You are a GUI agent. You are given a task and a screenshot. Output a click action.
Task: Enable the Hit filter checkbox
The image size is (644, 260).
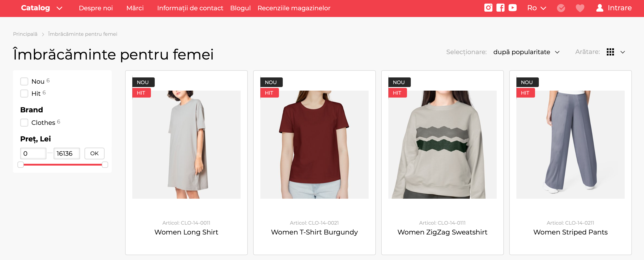coord(24,93)
